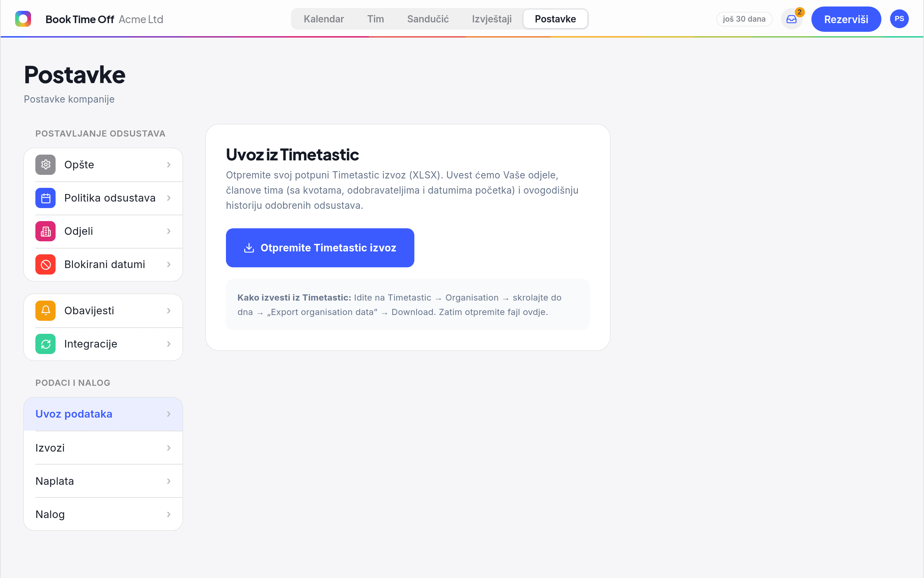Image resolution: width=924 pixels, height=578 pixels.
Task: Click the calendar icon beside Politika odsustava
Action: [x=45, y=198]
